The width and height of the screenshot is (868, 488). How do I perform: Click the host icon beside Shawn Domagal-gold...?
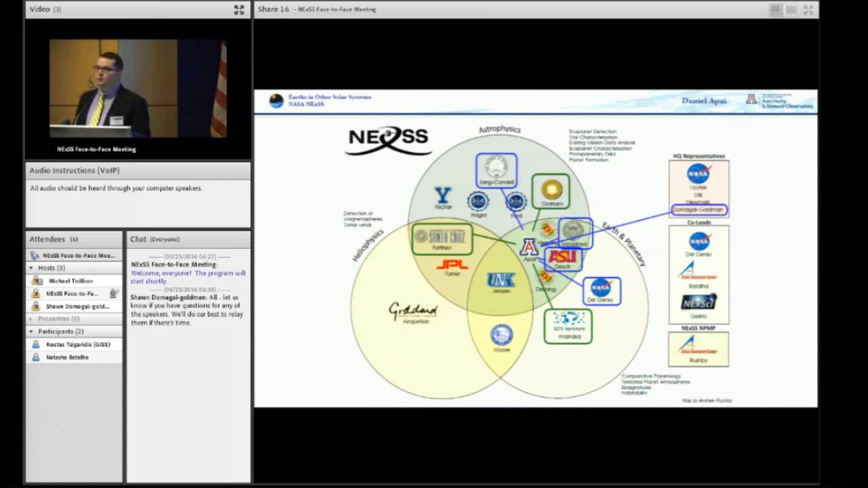(x=36, y=306)
